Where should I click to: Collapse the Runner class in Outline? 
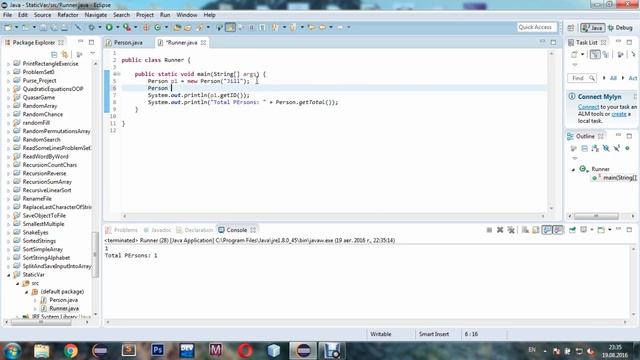pos(573,169)
